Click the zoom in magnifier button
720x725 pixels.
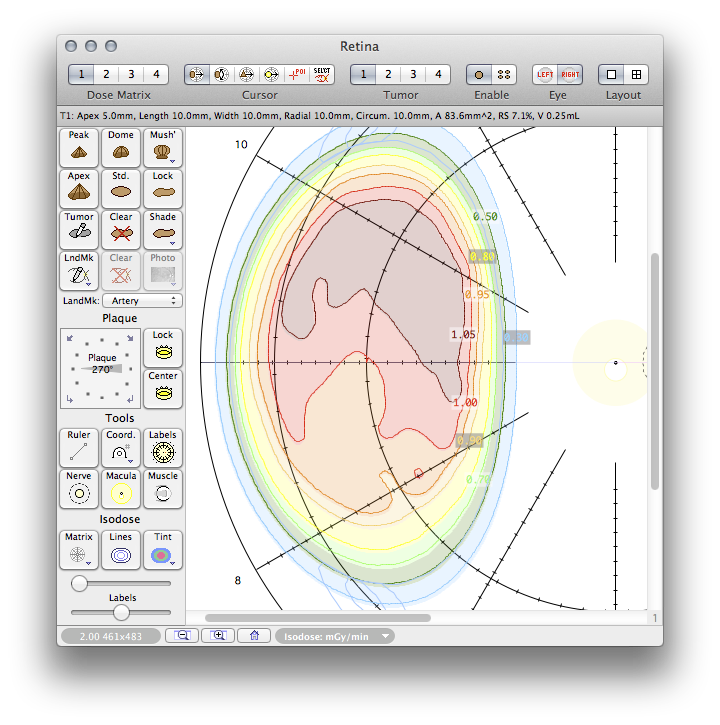point(218,636)
